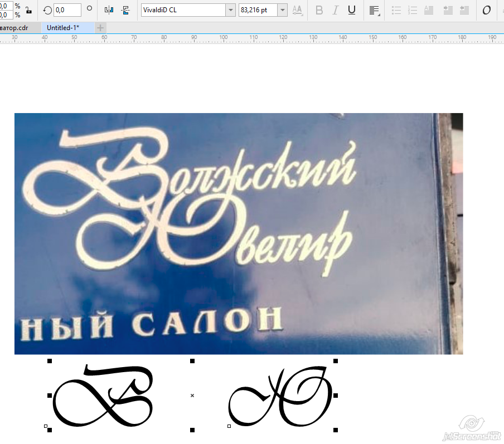The width and height of the screenshot is (504, 444).
Task: Open the interactive OpenType O icon
Action: pyautogui.click(x=486, y=10)
